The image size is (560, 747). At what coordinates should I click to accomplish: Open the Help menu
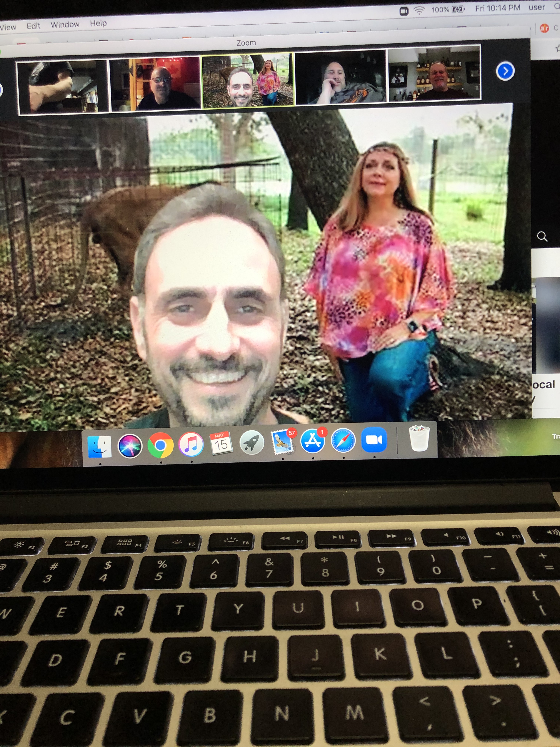pyautogui.click(x=98, y=23)
